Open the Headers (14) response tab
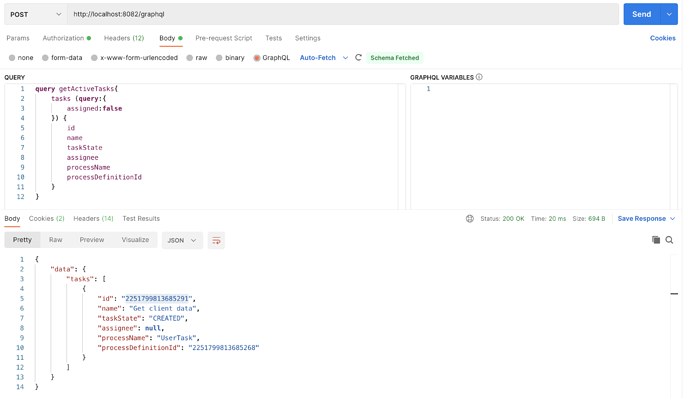This screenshot has width=690, height=398. [93, 218]
